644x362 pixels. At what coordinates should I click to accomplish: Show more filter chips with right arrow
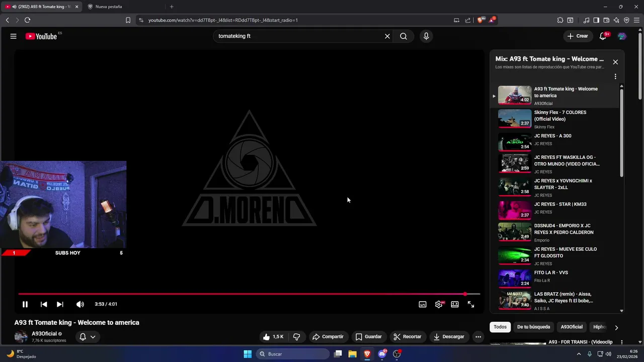616,327
